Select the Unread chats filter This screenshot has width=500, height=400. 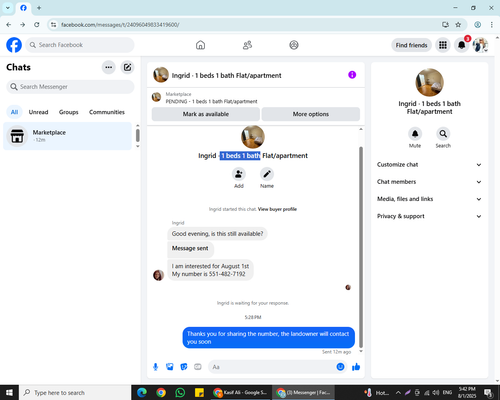tap(38, 112)
